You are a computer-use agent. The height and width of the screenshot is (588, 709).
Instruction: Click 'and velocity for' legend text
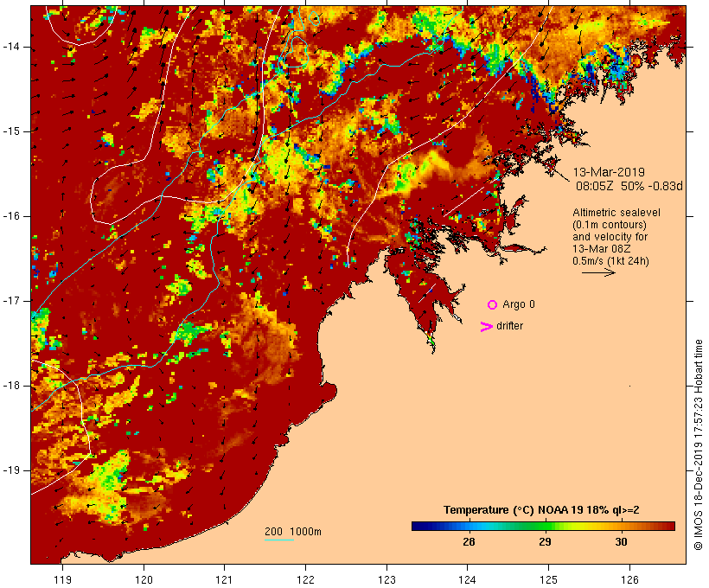[610, 237]
